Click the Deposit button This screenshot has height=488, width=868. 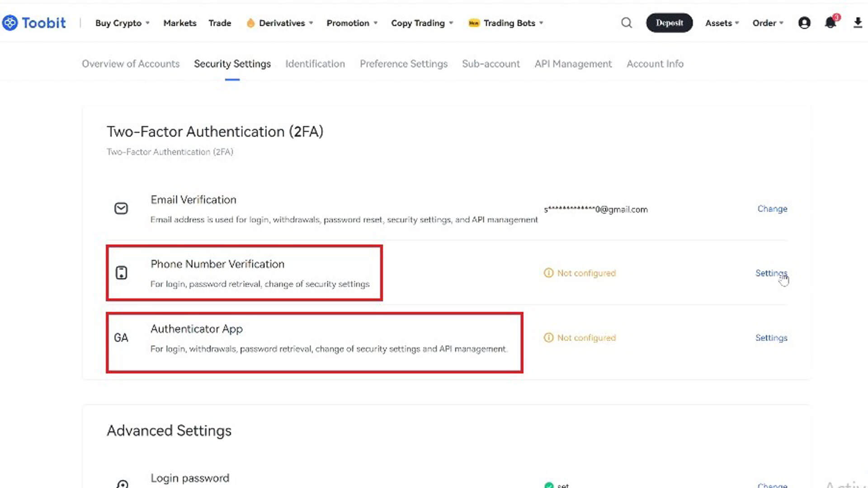(x=670, y=23)
